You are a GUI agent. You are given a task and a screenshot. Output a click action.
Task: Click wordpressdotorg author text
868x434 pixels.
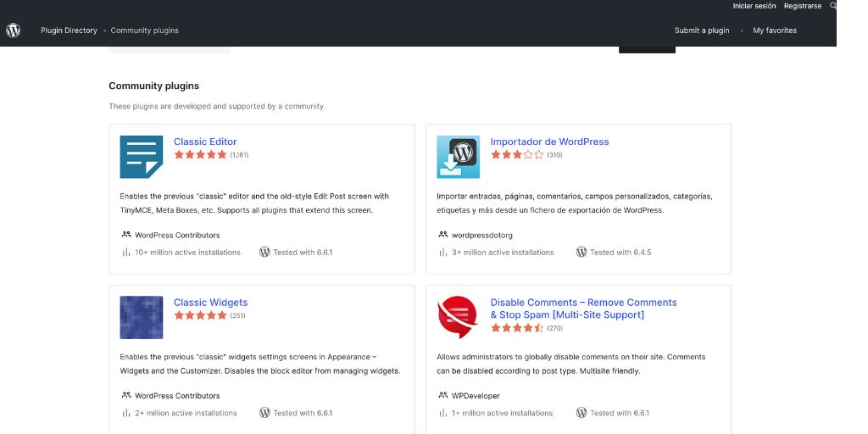pyautogui.click(x=482, y=236)
